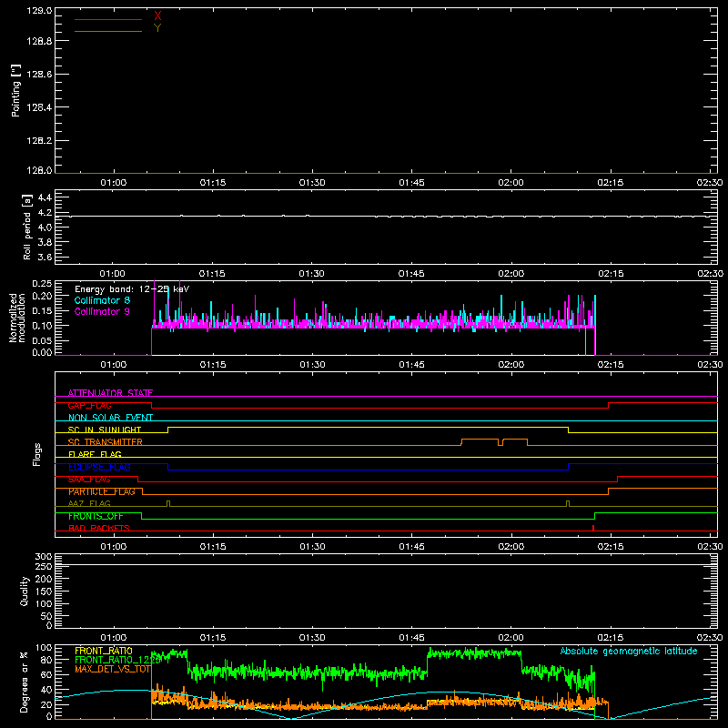Click the '02:30' label under Pointing panel
The width and height of the screenshot is (728, 728).
pos(710,183)
